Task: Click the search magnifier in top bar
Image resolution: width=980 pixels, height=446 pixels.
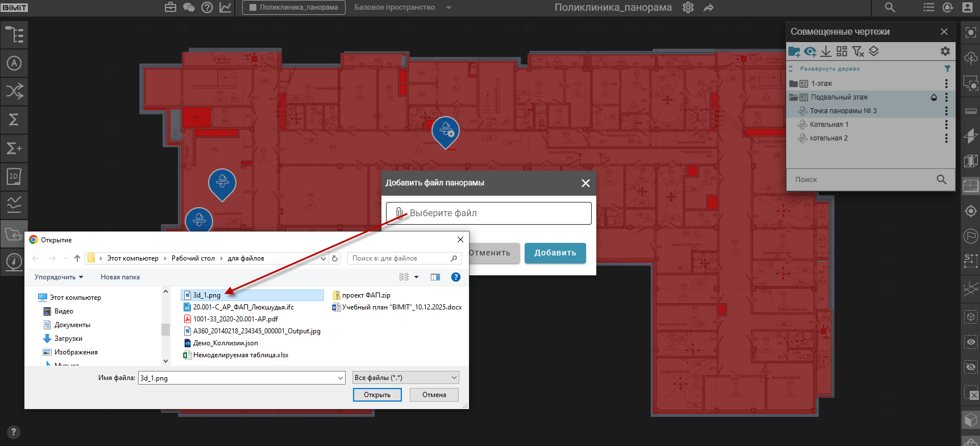Action: tap(890, 7)
